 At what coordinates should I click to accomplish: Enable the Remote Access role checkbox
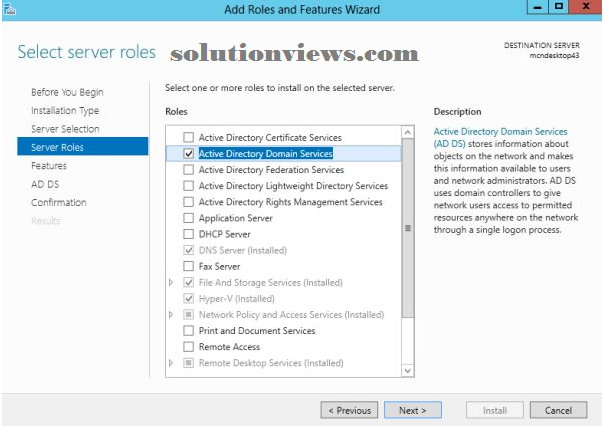point(188,347)
